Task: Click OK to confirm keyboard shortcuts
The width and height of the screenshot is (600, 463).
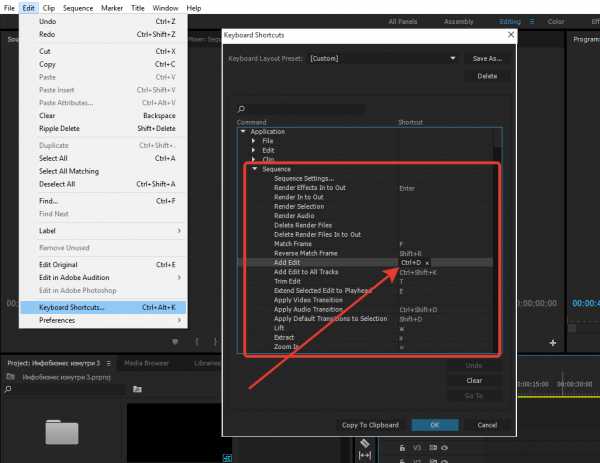Action: click(434, 424)
